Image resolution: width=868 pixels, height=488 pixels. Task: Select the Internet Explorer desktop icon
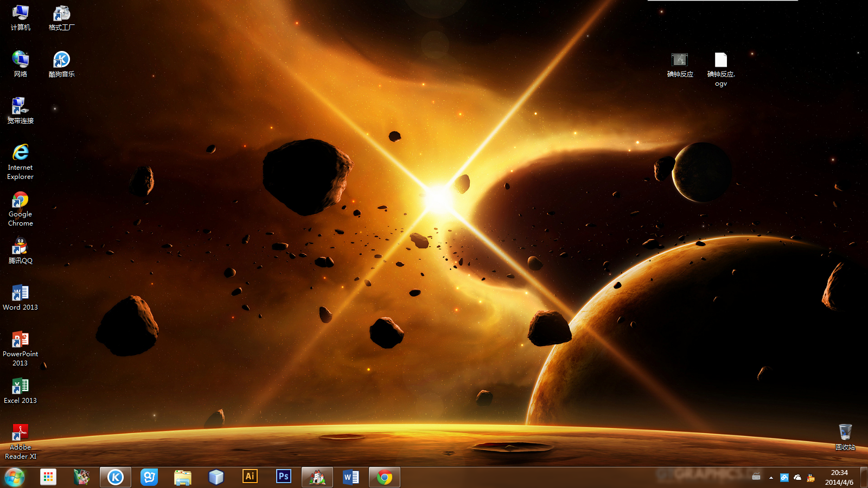pyautogui.click(x=21, y=162)
